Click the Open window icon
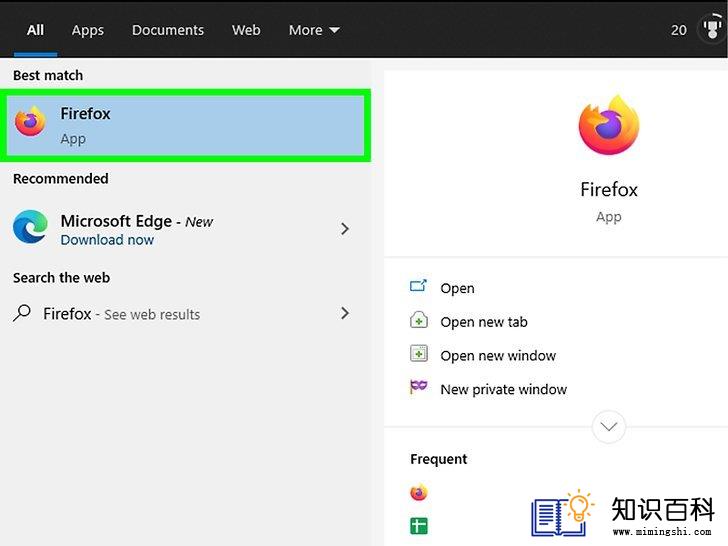 click(418, 286)
